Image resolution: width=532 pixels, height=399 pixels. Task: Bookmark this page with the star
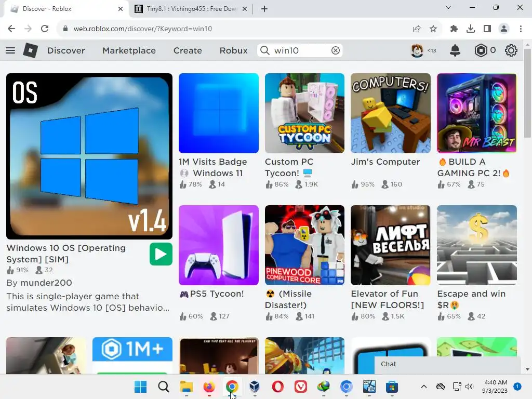point(433,29)
